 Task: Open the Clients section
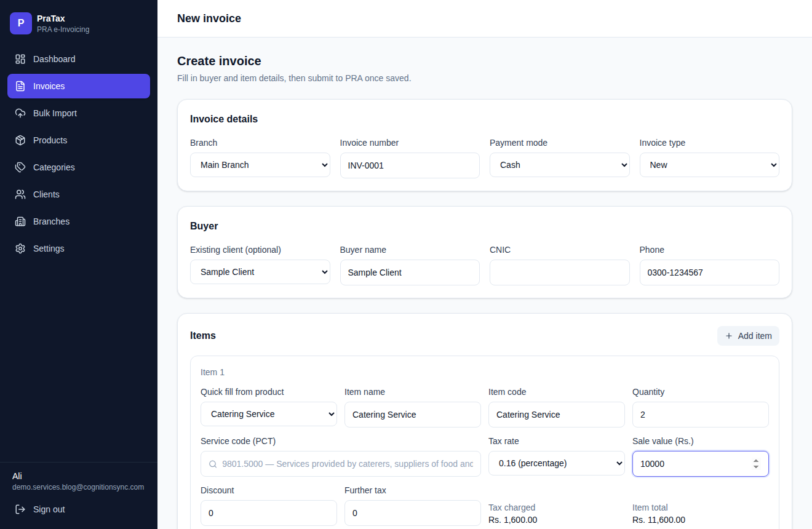click(79, 194)
